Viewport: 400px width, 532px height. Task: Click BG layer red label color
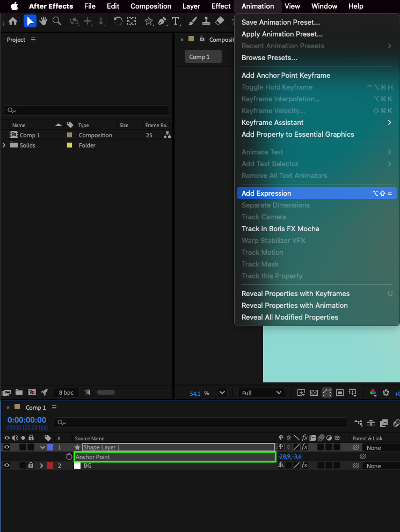(x=50, y=465)
